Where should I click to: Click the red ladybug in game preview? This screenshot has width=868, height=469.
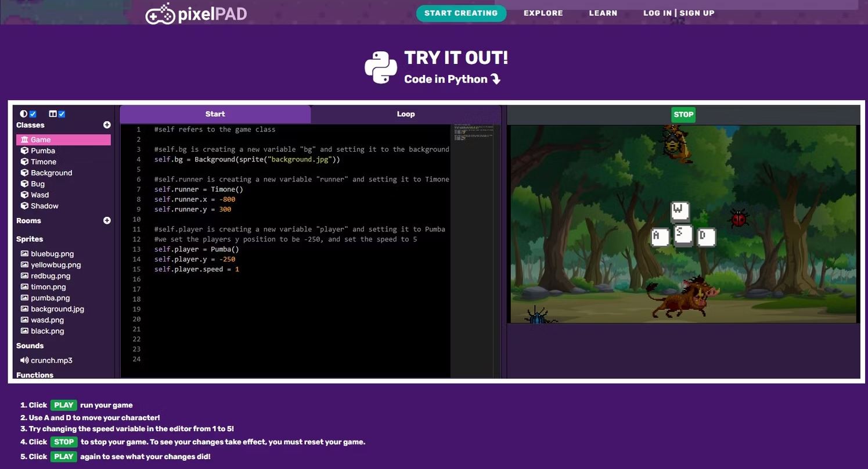pyautogui.click(x=739, y=219)
